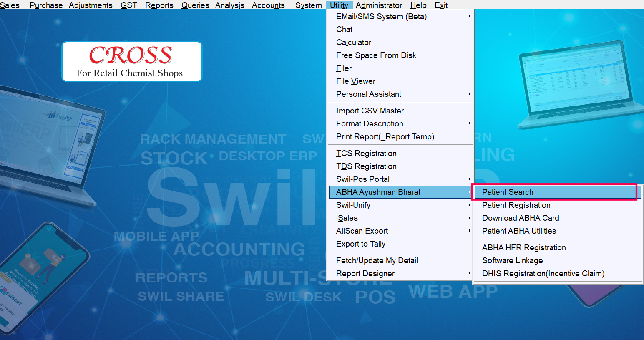Viewport: 644px width, 340px height.
Task: Select Fetch/Update My Detail
Action: tap(400, 260)
